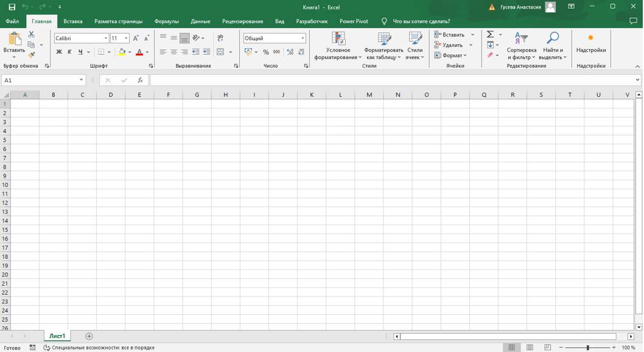Align text to top
Image resolution: width=644 pixels, height=352 pixels.
click(x=163, y=38)
